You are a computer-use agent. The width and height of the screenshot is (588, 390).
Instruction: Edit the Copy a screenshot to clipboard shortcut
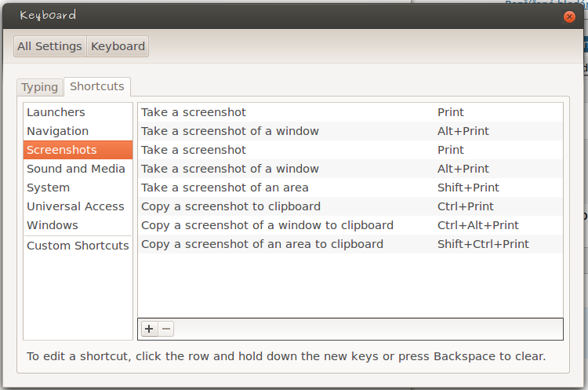click(350, 206)
